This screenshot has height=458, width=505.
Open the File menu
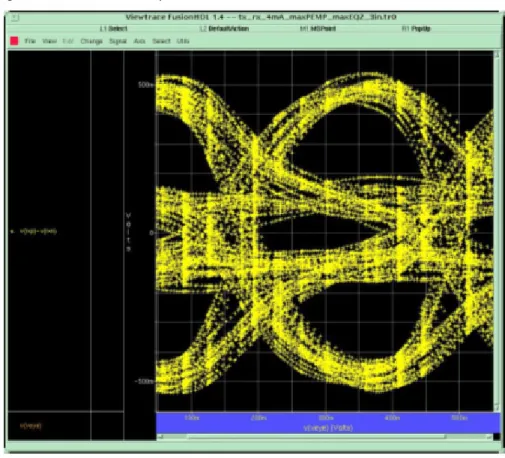click(x=30, y=41)
